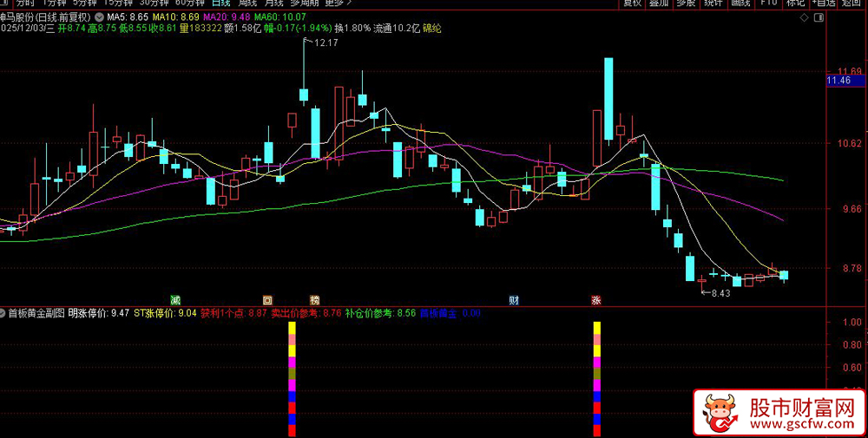Open the 多周期 multi-period view
This screenshot has height=438, width=868.
pyautogui.click(x=305, y=3)
